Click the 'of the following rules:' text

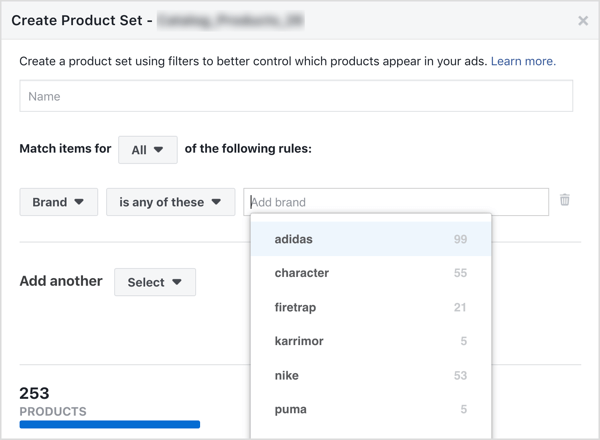point(248,148)
